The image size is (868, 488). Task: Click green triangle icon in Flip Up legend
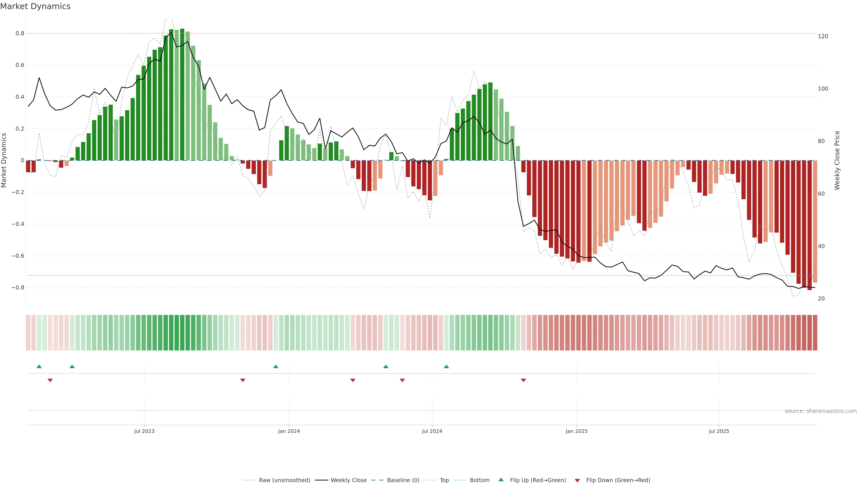(x=501, y=480)
